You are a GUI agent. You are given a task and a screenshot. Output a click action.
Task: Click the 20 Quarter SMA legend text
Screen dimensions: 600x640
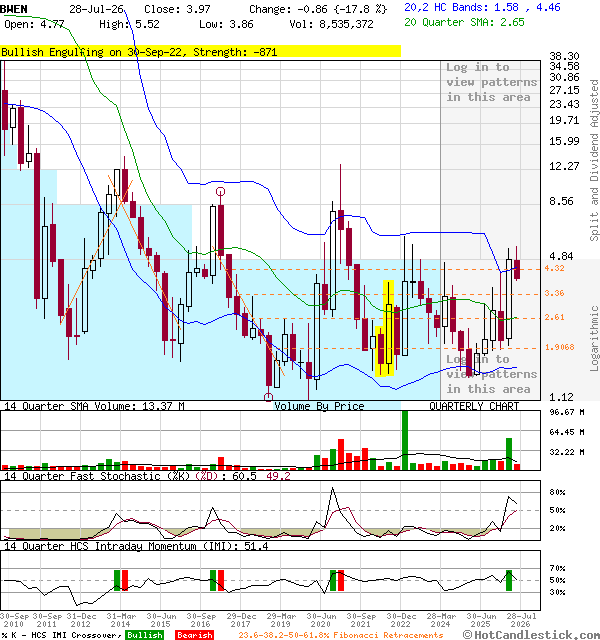(x=464, y=22)
